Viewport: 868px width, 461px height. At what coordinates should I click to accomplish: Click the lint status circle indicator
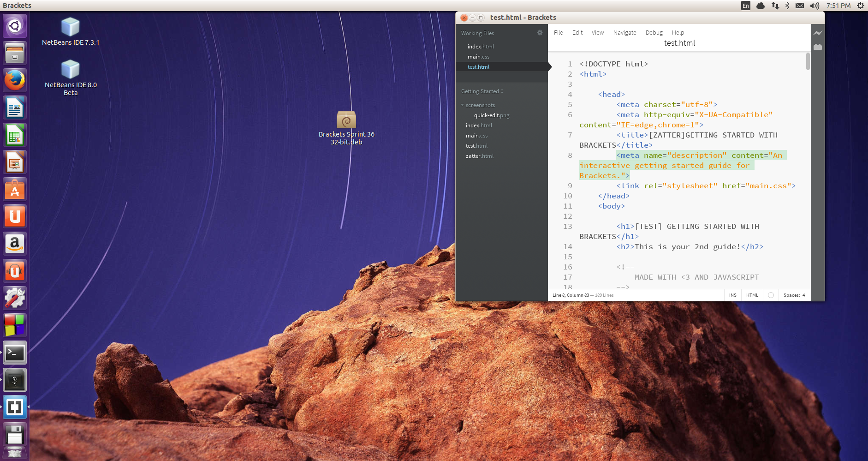click(x=771, y=295)
